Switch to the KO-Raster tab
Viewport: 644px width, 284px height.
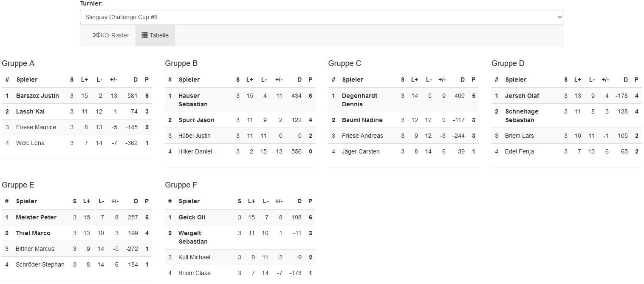(111, 35)
